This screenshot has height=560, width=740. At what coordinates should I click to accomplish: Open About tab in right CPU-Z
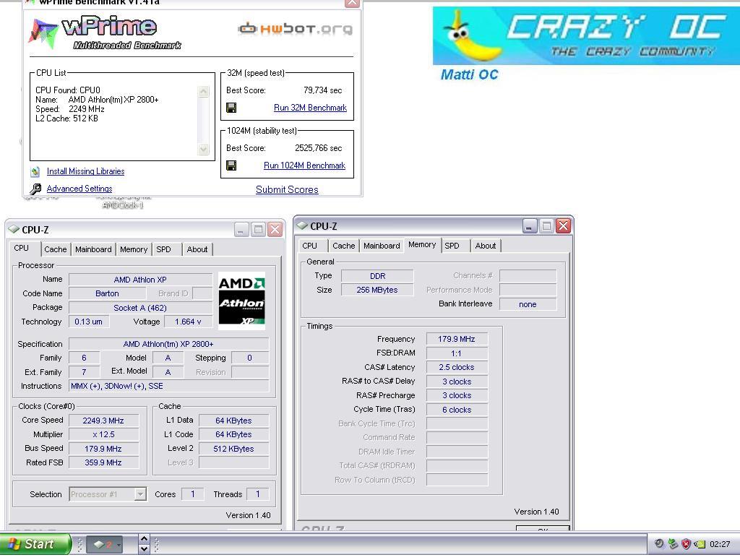pyautogui.click(x=486, y=246)
